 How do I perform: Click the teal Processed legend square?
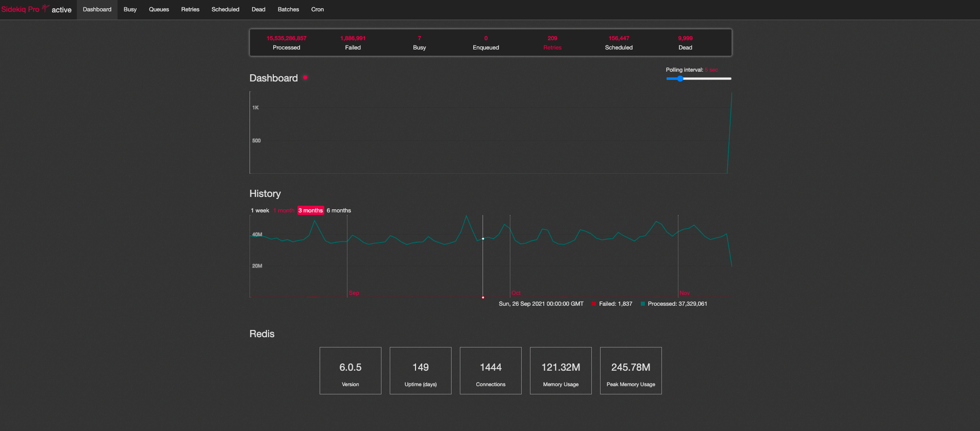[x=643, y=304]
